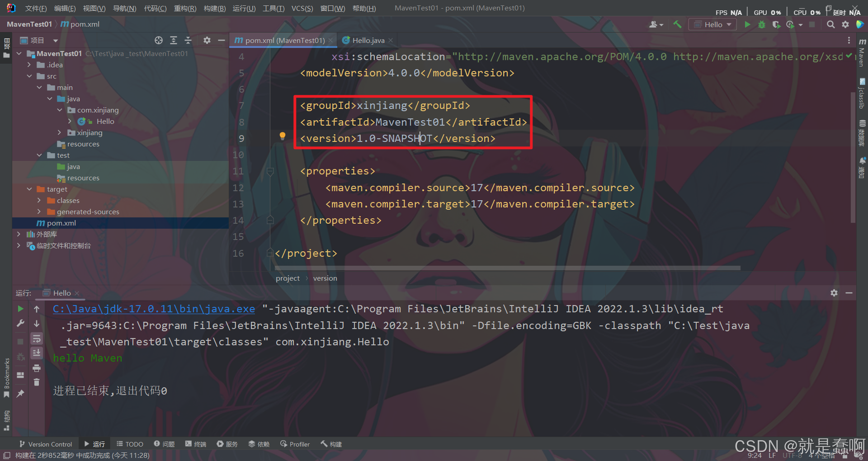Image resolution: width=868 pixels, height=461 pixels.
Task: Collapse the MavenTest01 root node
Action: 19,53
